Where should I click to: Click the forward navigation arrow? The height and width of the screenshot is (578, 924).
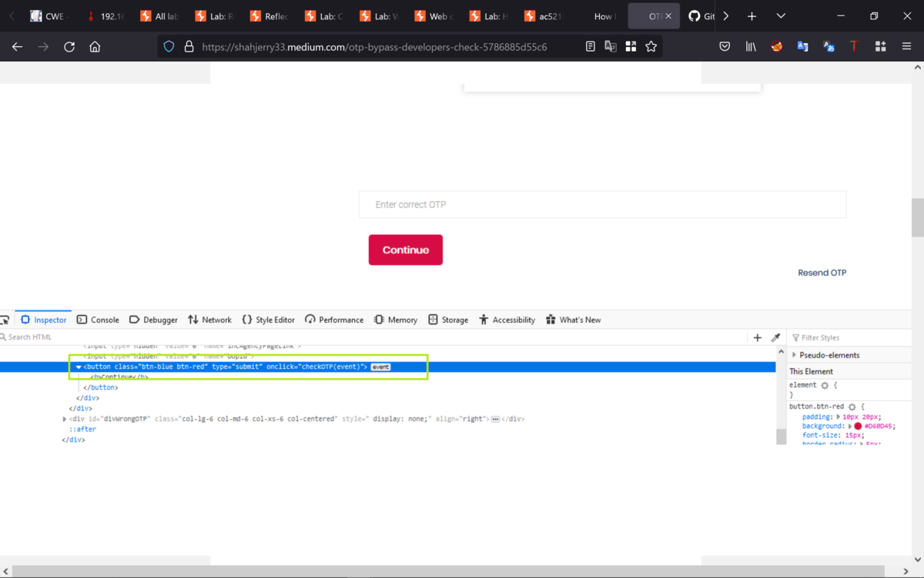43,47
